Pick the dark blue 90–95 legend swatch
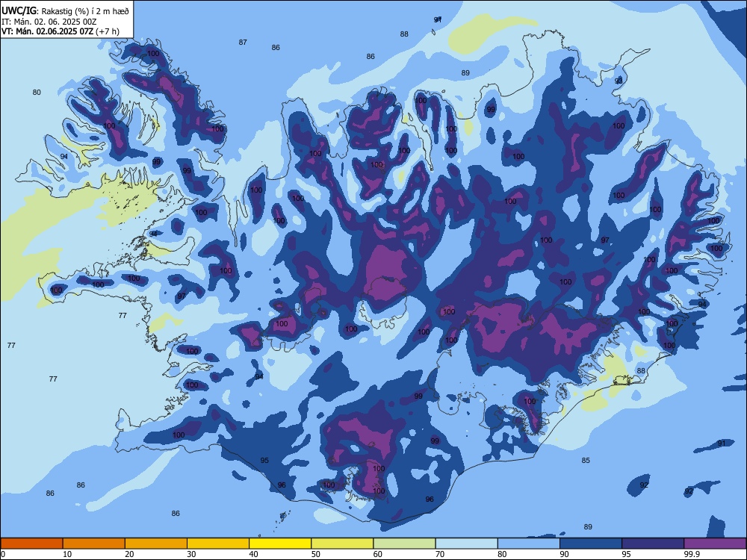Screen dimensions: 747x560 591,544
